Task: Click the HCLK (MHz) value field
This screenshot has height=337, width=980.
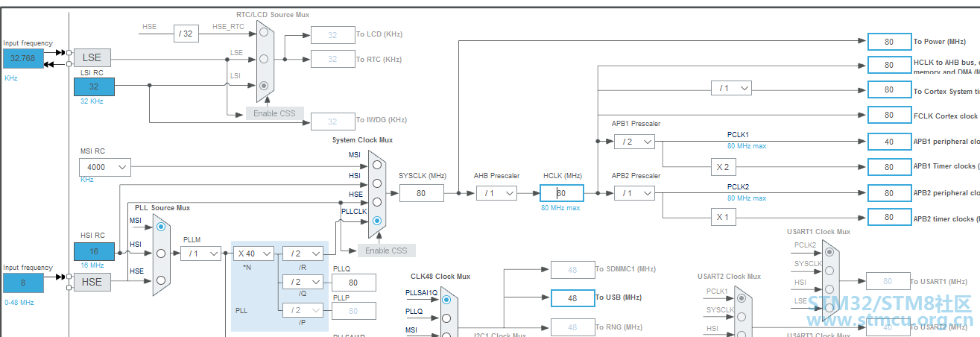Action: tap(562, 193)
